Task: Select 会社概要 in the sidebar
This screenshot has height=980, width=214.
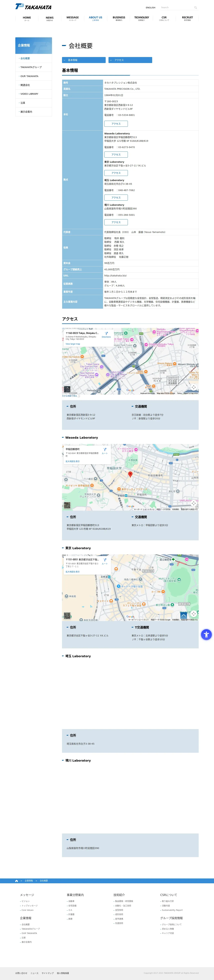Action: point(33,59)
